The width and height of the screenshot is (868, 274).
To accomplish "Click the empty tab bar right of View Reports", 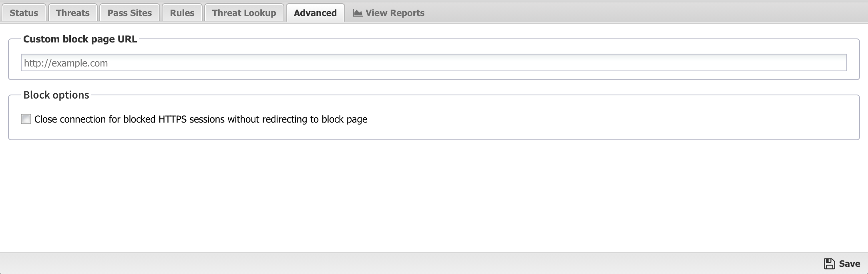I will (x=641, y=13).
